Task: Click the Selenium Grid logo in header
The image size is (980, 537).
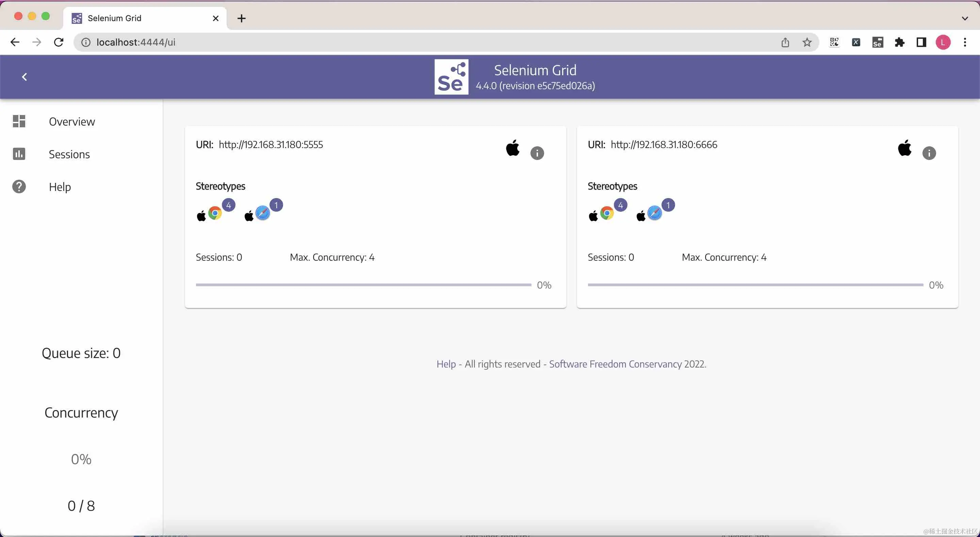Action: 451,77
